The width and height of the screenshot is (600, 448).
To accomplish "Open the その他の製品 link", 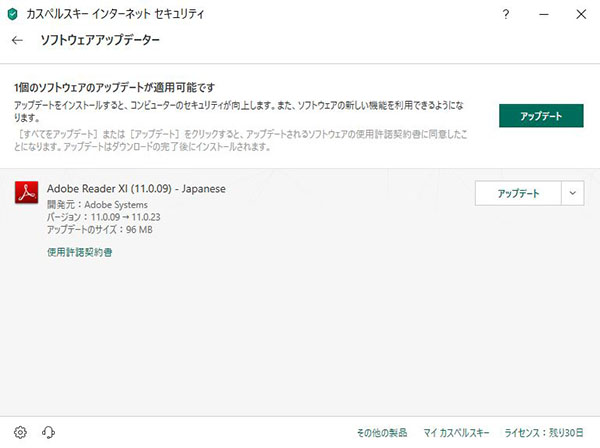I will [x=382, y=433].
